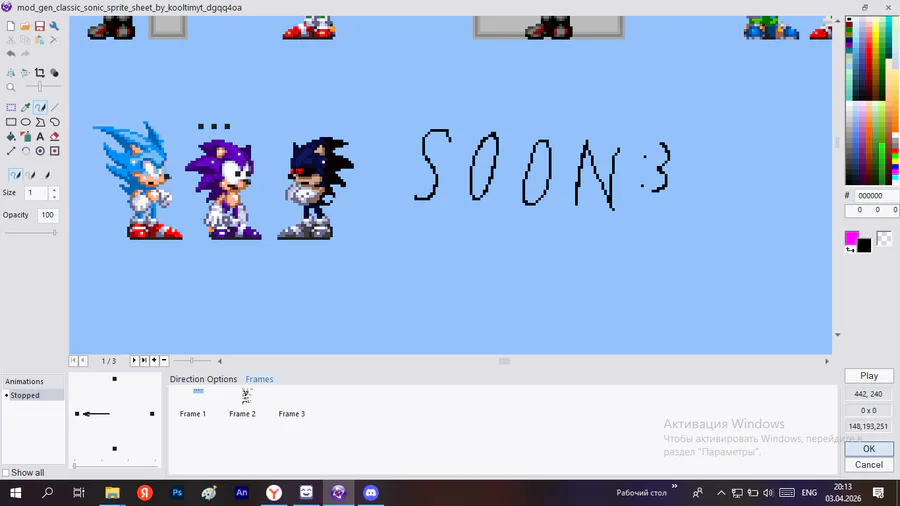Switch to the Frames tab
The height and width of the screenshot is (506, 900).
pos(259,379)
